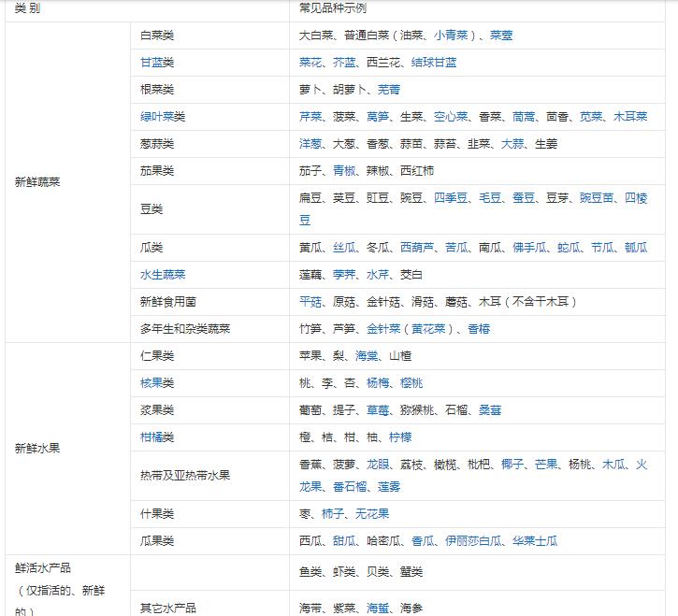The image size is (678, 616).
Task: Open the 杨梅 link
Action: pyautogui.click(x=378, y=383)
